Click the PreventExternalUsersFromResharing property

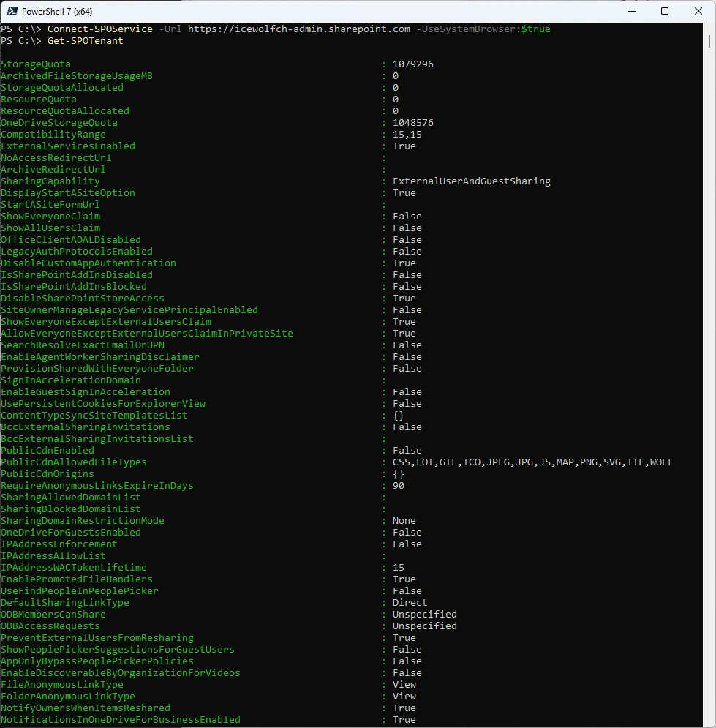pyautogui.click(x=97, y=637)
